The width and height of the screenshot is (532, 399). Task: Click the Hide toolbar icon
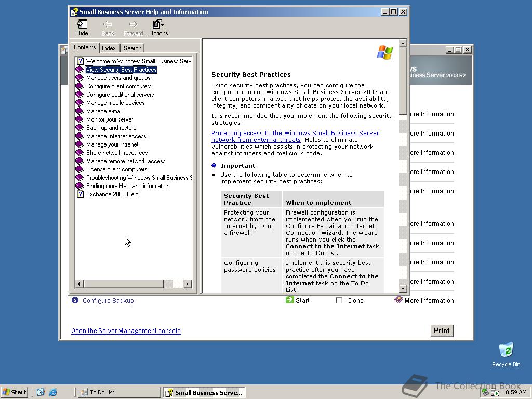point(82,28)
